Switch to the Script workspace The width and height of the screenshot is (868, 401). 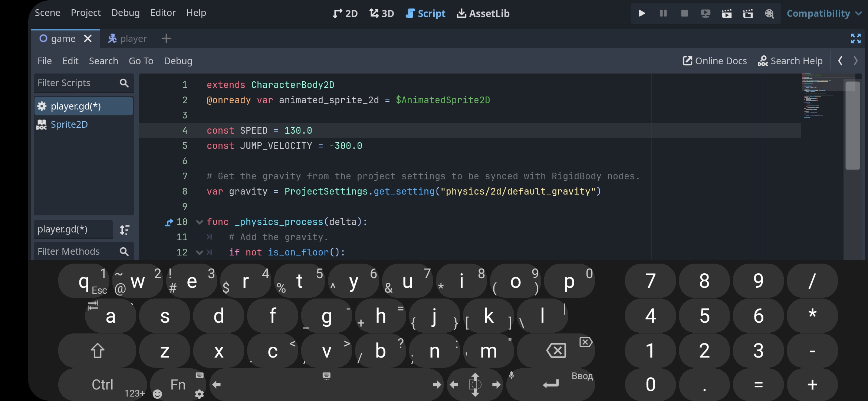click(x=425, y=13)
